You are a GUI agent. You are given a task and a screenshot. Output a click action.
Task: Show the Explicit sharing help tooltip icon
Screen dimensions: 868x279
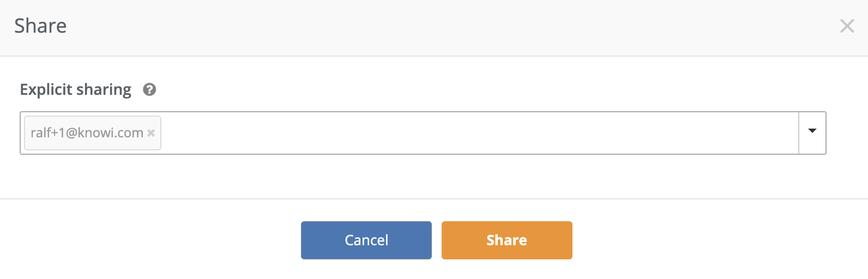(x=149, y=89)
